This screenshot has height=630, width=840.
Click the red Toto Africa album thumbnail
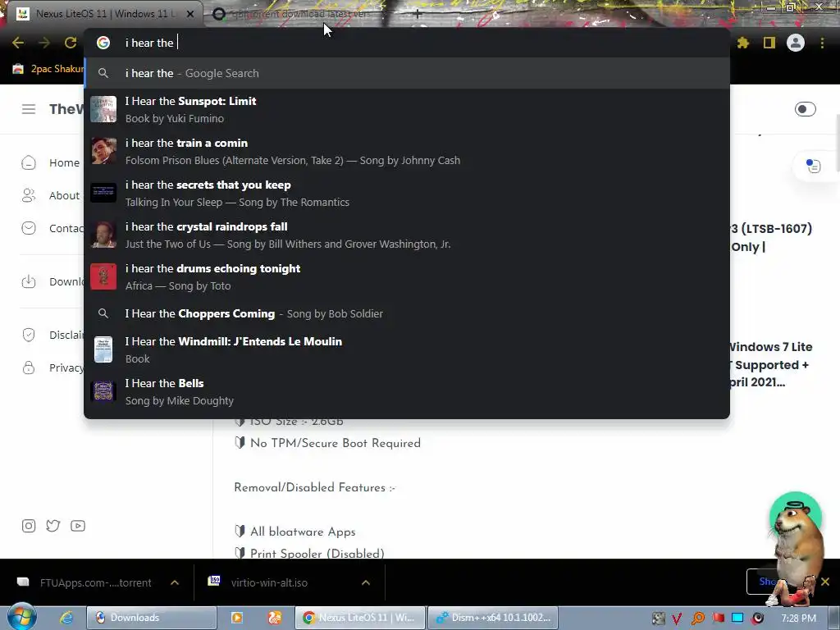click(x=103, y=276)
